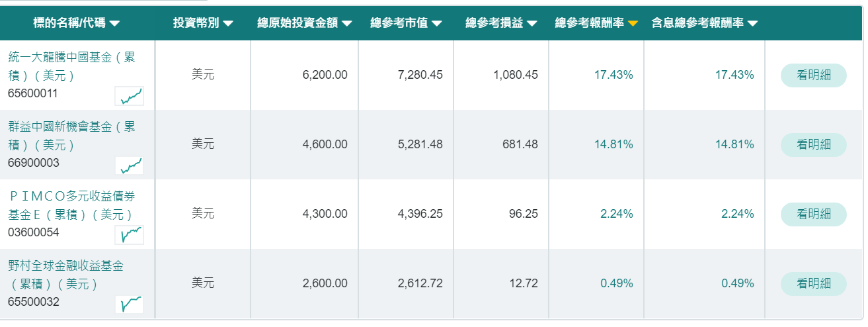This screenshot has height=327, width=868.
Task: Sort by 標的名稱/代碼 column arrow
Action: 114,24
